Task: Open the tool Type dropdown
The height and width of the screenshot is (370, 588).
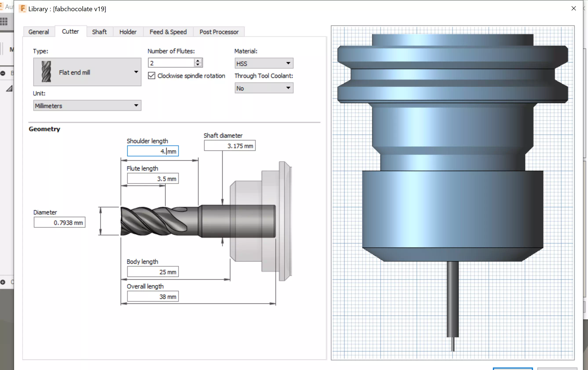Action: (x=136, y=72)
